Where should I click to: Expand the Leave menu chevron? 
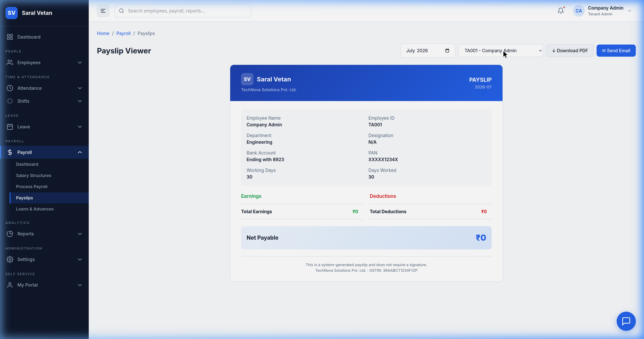[80, 127]
